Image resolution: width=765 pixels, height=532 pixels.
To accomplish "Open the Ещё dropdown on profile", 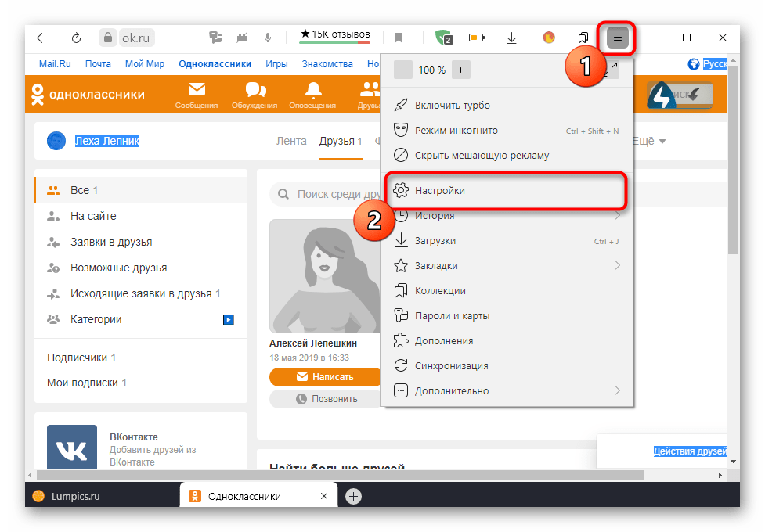I will (x=649, y=142).
